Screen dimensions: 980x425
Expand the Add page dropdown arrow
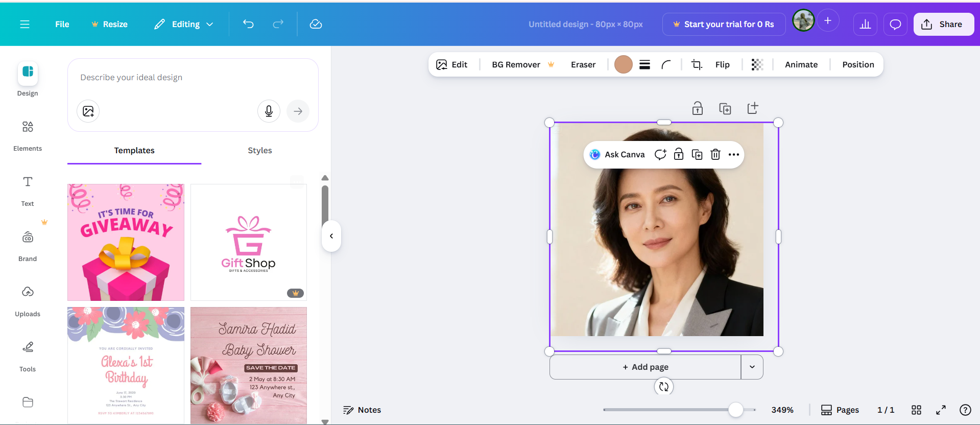(x=752, y=367)
